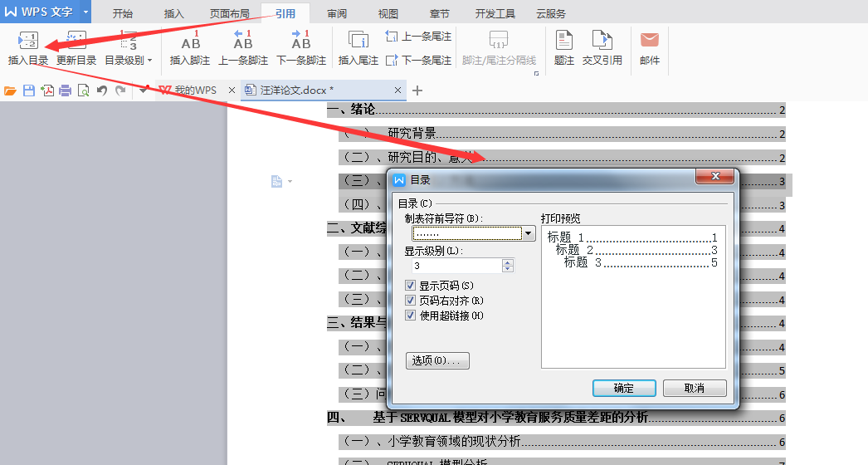The height and width of the screenshot is (465, 868).
Task: Click the 标题 3 line in print preview
Action: pos(641,262)
